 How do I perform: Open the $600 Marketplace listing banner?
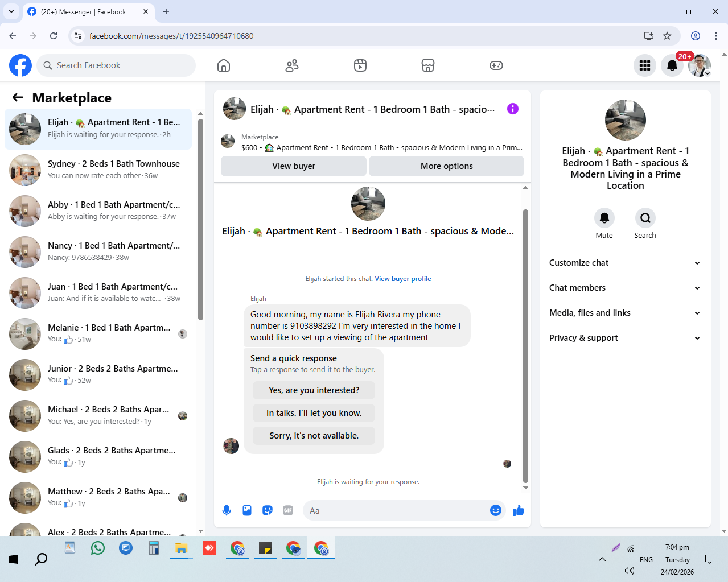(372, 142)
